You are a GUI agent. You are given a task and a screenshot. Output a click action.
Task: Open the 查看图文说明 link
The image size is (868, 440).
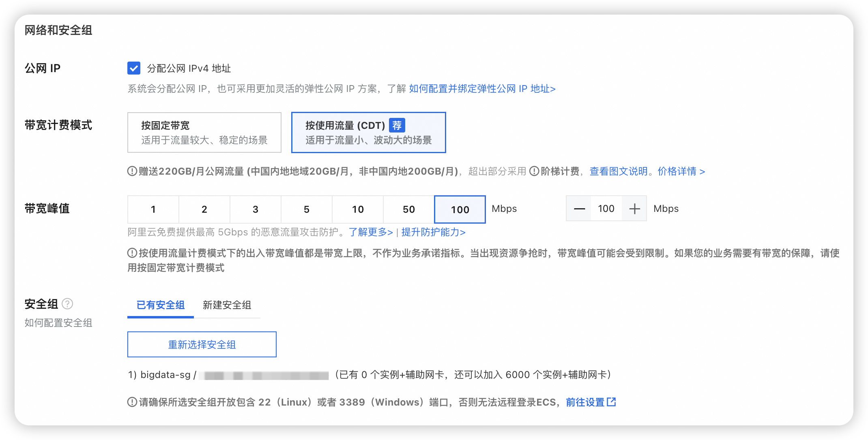618,171
